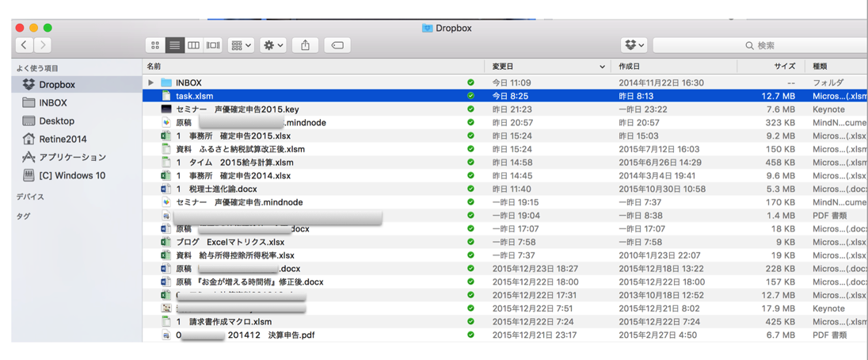This screenshot has height=360, width=868.
Task: Click the Share toolbar button
Action: [x=305, y=45]
